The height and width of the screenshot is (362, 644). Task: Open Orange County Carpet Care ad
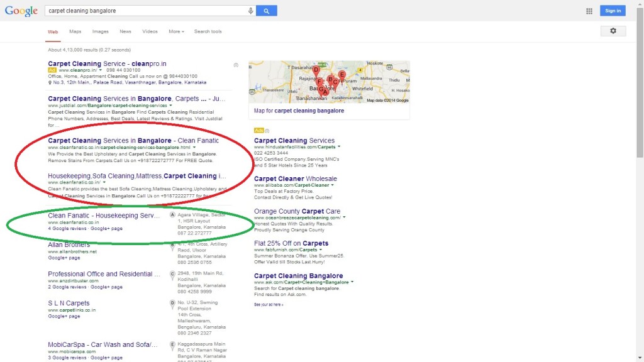click(297, 211)
